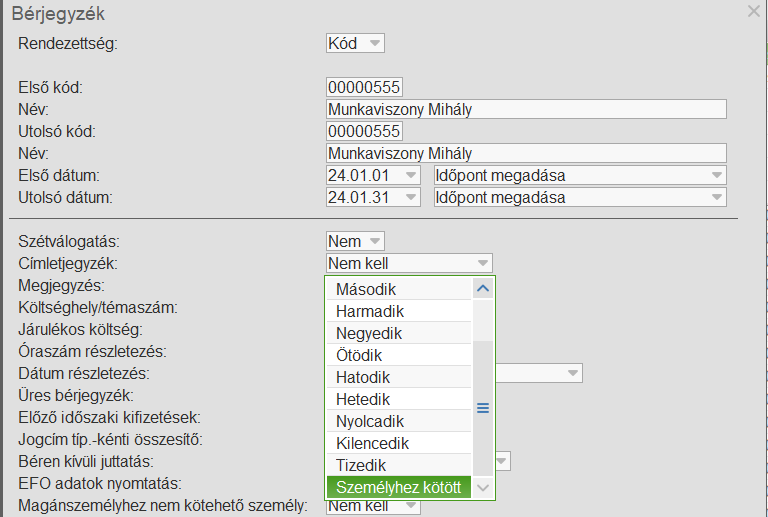768x517 pixels.
Task: Collapse the Címletjegyzék dropdown arrow
Action: [x=483, y=263]
